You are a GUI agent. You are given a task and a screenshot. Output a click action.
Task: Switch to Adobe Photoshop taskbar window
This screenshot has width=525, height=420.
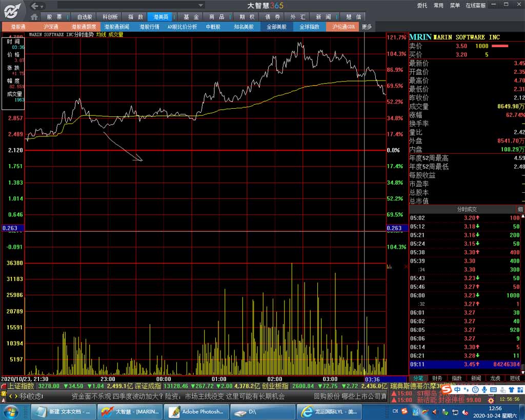coord(196,411)
